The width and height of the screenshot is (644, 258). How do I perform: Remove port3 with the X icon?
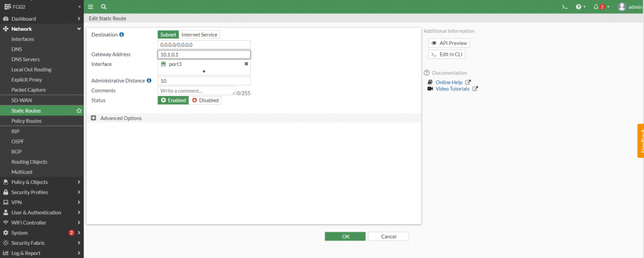(246, 64)
